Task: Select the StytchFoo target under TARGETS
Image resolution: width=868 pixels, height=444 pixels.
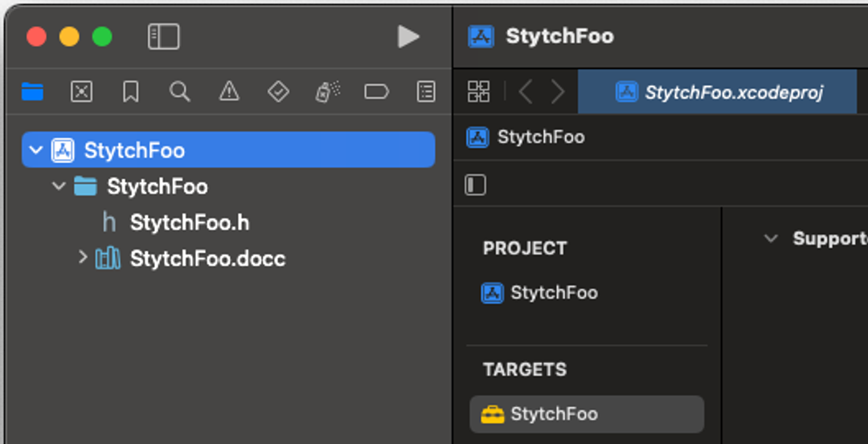Action: [587, 414]
